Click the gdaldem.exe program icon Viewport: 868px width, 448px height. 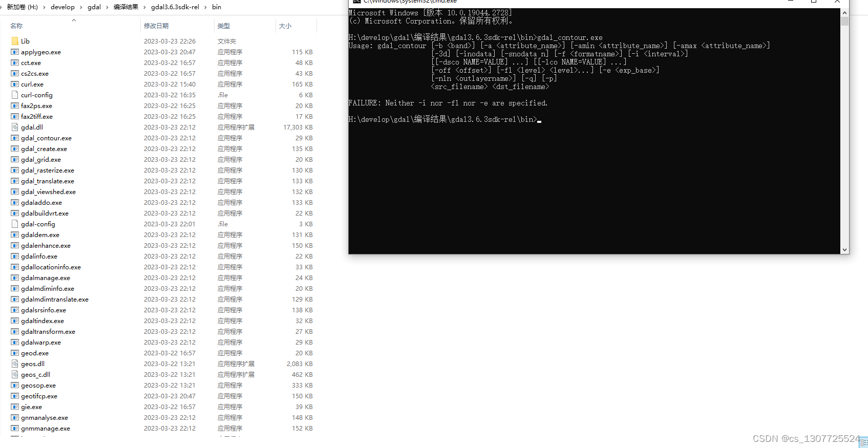pyautogui.click(x=15, y=234)
